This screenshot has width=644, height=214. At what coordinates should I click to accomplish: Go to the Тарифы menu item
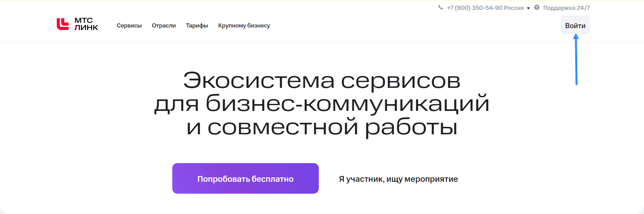point(197,25)
